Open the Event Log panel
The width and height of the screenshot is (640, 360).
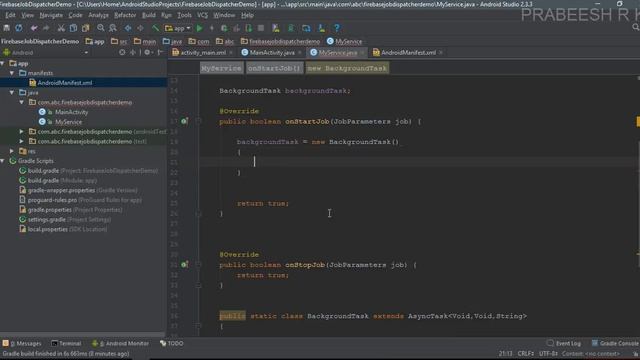(x=564, y=343)
